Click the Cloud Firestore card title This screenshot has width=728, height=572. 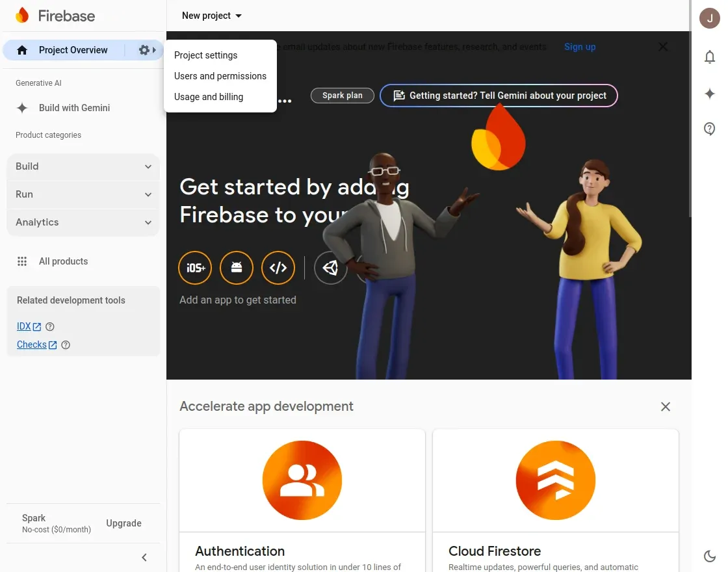[x=495, y=551]
